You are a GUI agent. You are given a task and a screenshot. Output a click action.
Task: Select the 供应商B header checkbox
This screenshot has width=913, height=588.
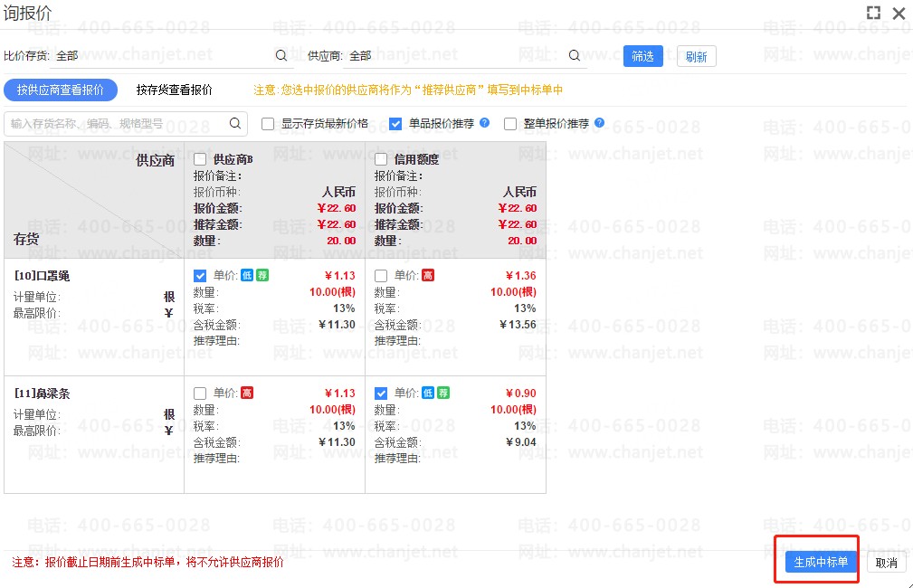pos(200,159)
